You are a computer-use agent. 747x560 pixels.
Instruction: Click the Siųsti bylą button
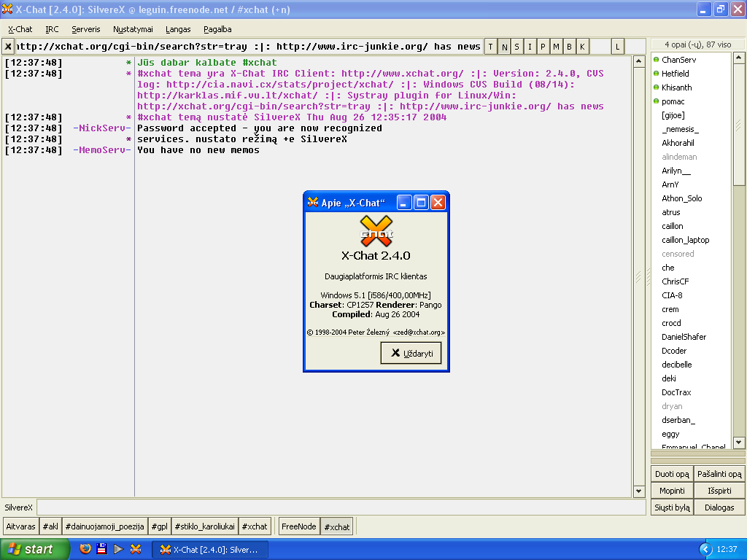(x=672, y=507)
